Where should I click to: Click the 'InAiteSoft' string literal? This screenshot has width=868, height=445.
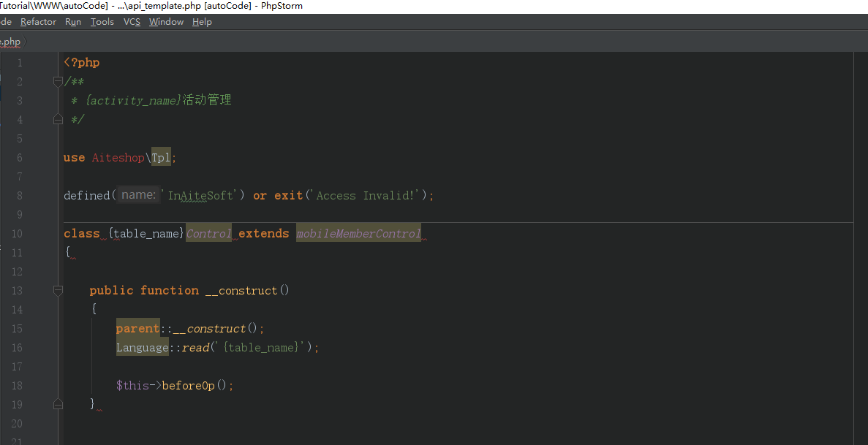click(x=200, y=195)
